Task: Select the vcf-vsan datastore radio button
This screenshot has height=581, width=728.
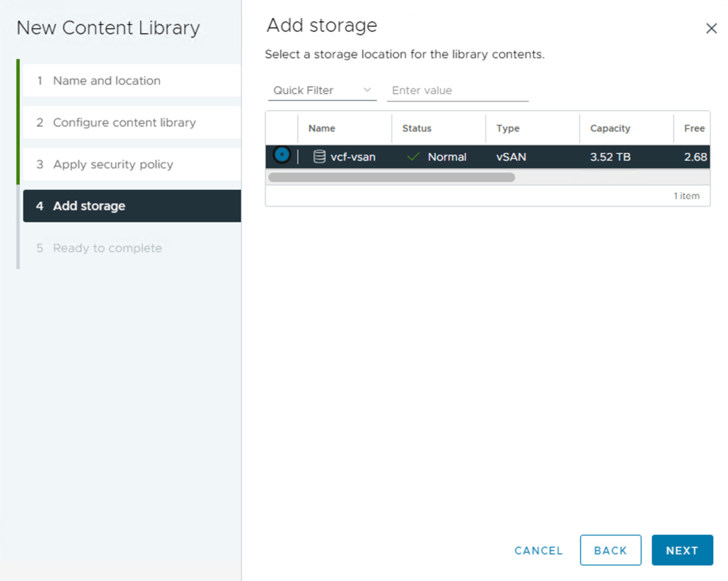Action: pyautogui.click(x=282, y=155)
